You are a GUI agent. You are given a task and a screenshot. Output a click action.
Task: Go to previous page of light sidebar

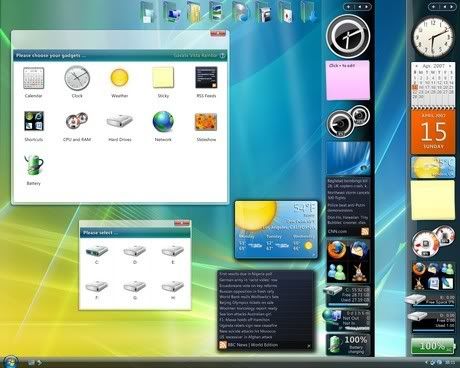point(444,7)
